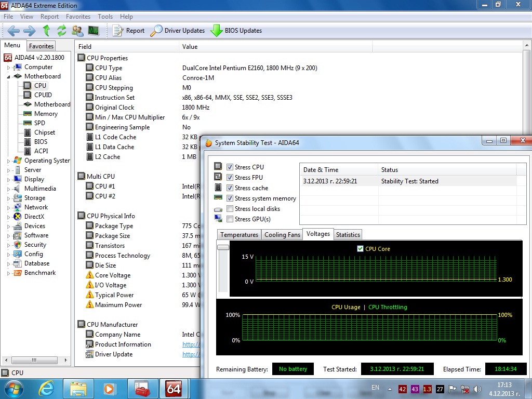Switch to the Favorites sidebar tab
This screenshot has width=532, height=399.
click(41, 46)
